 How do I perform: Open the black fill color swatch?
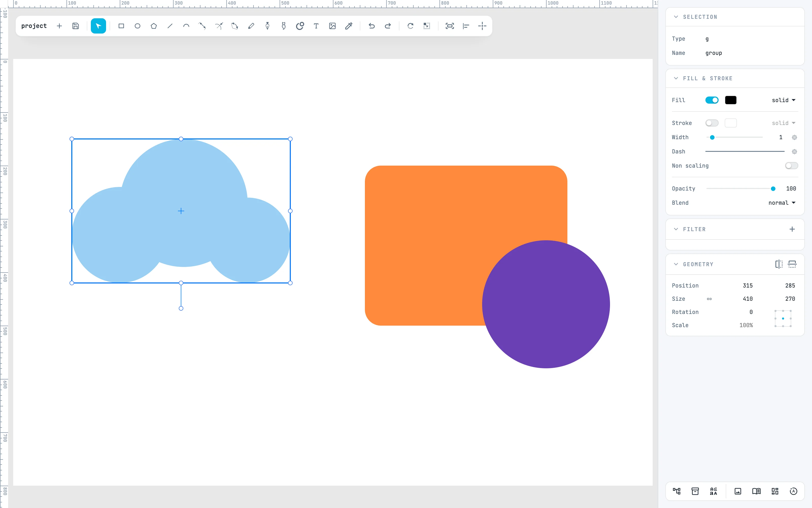pyautogui.click(x=731, y=100)
